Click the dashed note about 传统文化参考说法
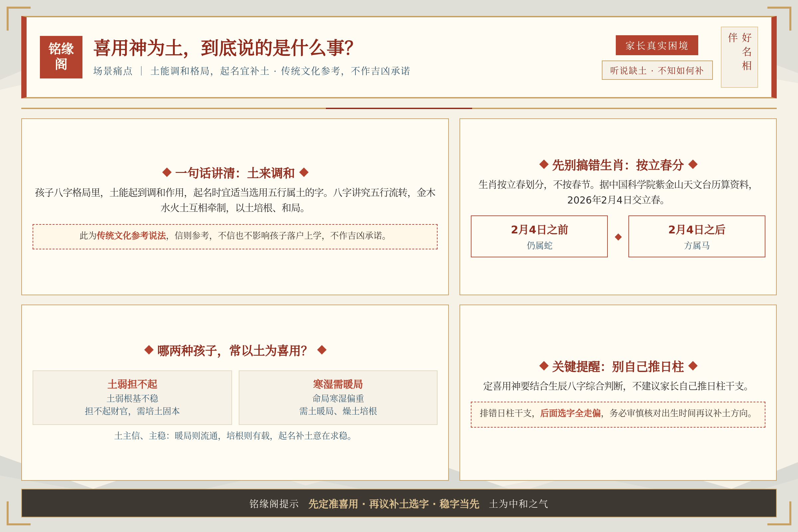The width and height of the screenshot is (798, 532). [x=235, y=236]
